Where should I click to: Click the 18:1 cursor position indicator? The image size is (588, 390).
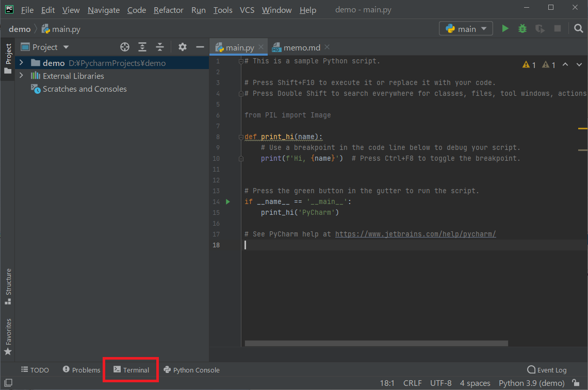[387, 383]
